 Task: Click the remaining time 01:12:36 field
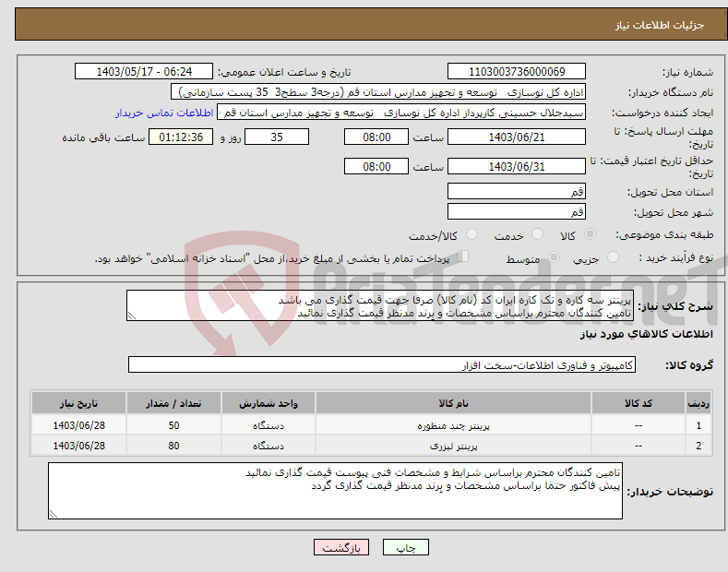181,137
